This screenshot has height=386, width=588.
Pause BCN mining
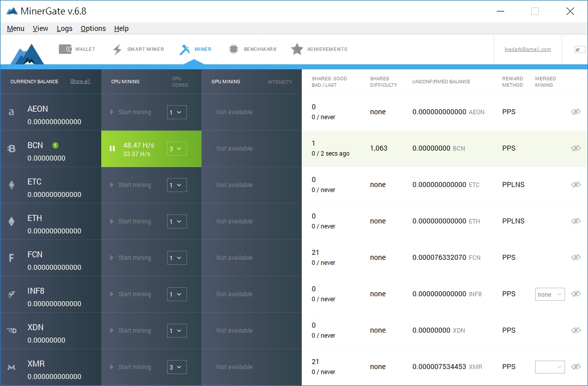(112, 149)
